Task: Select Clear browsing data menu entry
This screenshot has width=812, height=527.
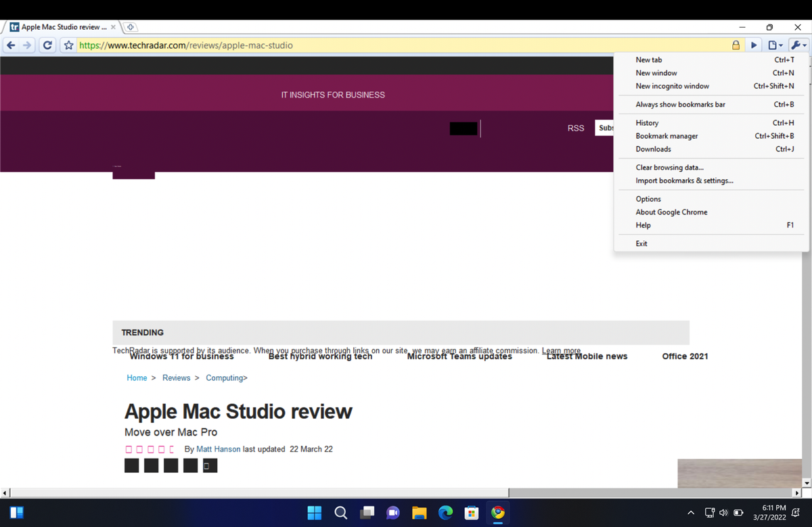Action: 711,167
